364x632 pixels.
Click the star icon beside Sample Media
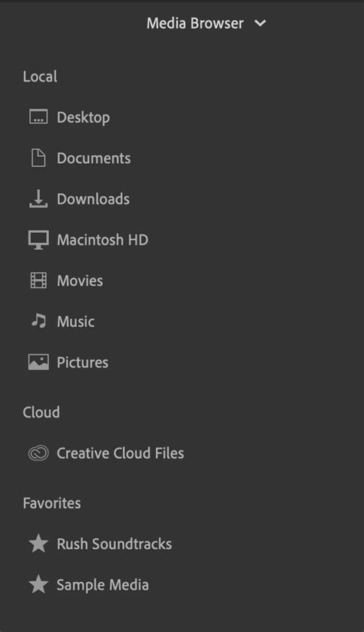(x=38, y=584)
